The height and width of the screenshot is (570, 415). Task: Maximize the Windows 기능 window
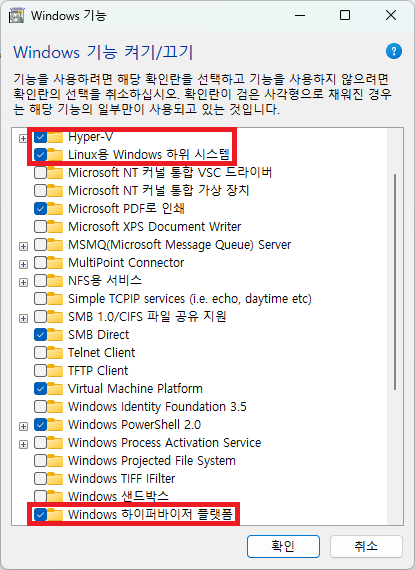(345, 15)
